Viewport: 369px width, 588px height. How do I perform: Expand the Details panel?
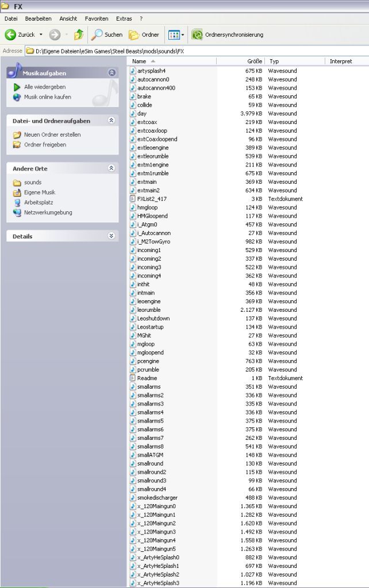tap(112, 236)
